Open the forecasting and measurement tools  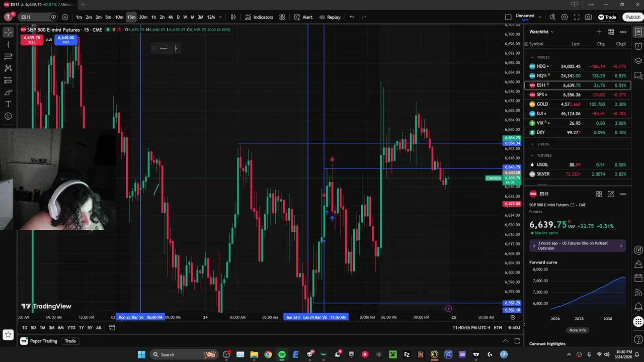pyautogui.click(x=8, y=80)
